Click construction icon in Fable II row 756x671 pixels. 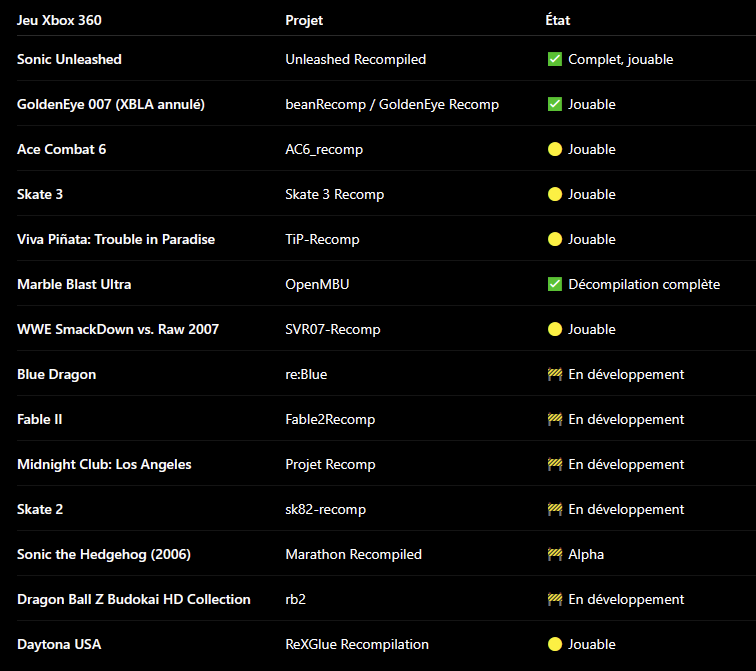tap(555, 419)
